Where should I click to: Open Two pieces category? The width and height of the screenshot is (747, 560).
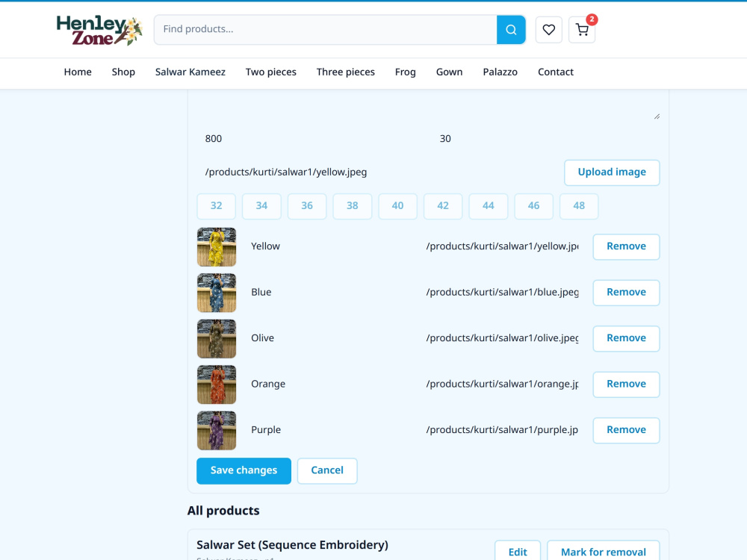point(271,72)
